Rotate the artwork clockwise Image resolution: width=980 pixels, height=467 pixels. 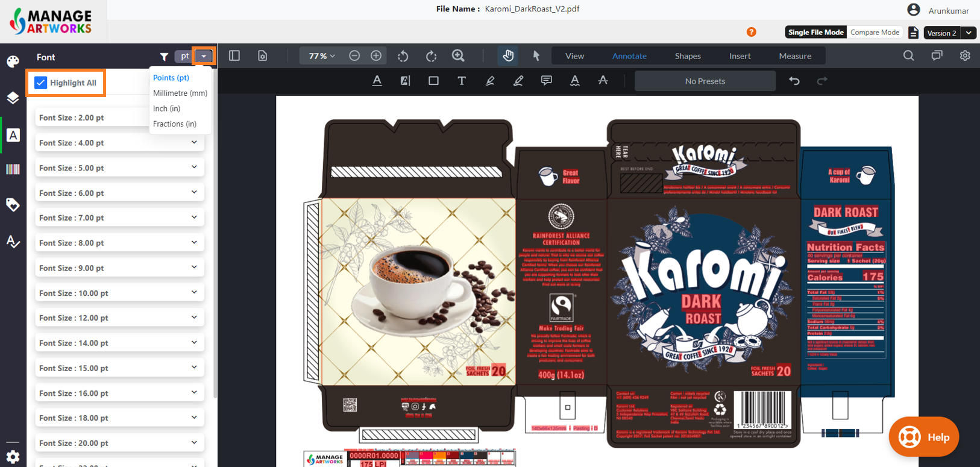(431, 56)
